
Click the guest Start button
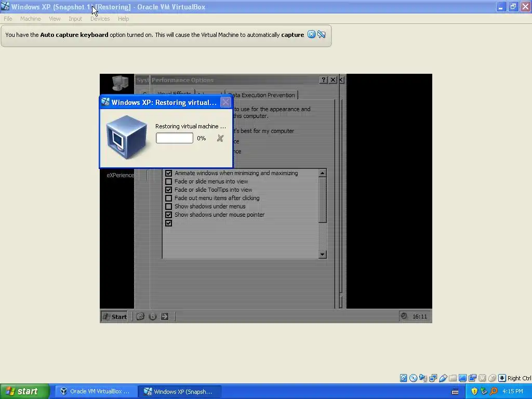pyautogui.click(x=114, y=316)
